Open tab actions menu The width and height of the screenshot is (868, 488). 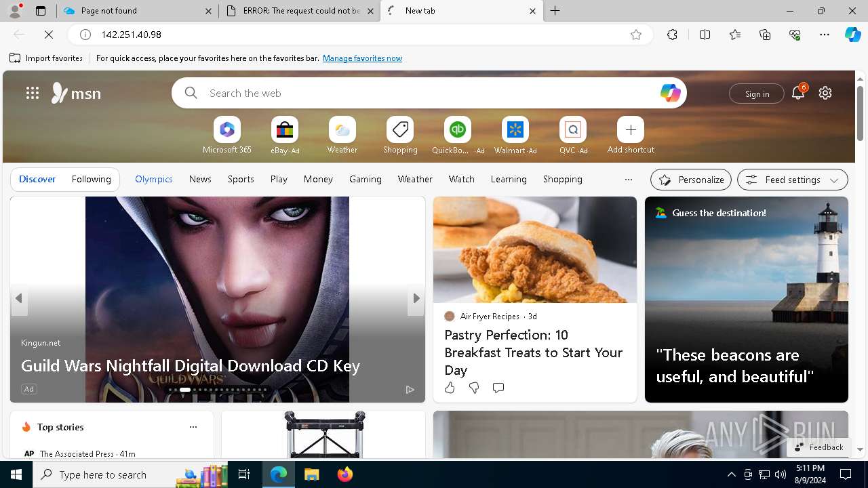(x=41, y=11)
